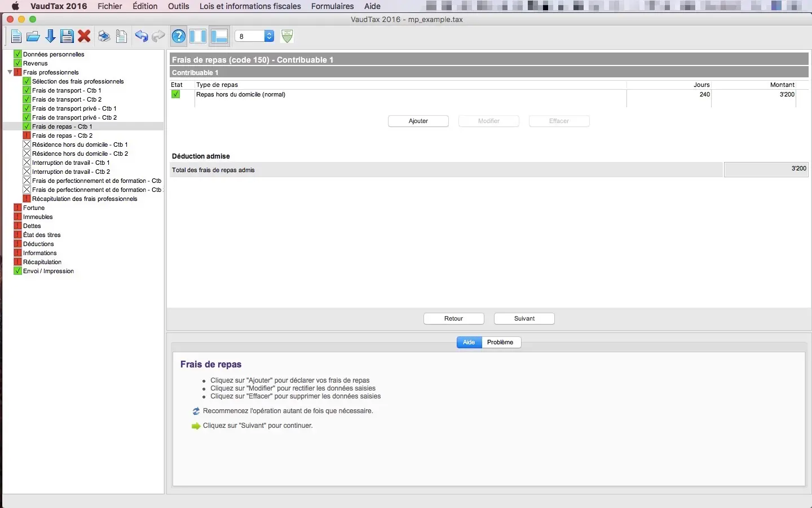Click the Vaud canton shield icon
The width and height of the screenshot is (812, 508).
(x=287, y=36)
